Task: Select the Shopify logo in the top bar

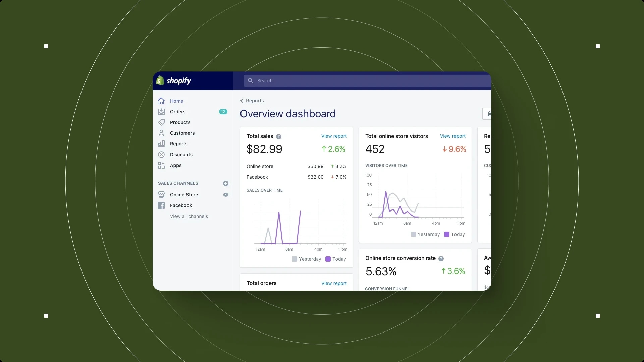Action: click(x=160, y=80)
